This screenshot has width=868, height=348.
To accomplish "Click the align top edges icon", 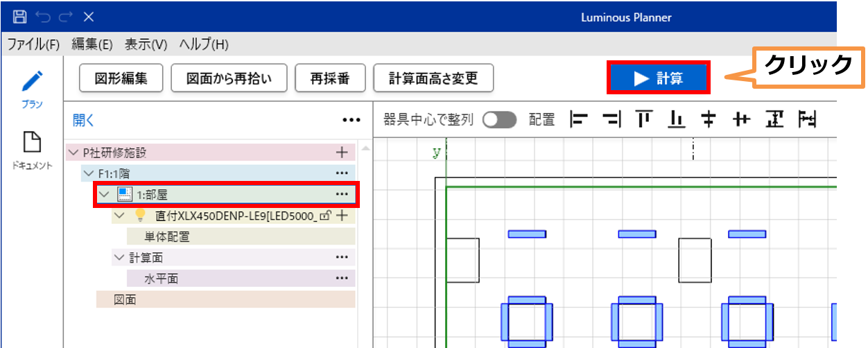I will point(644,120).
